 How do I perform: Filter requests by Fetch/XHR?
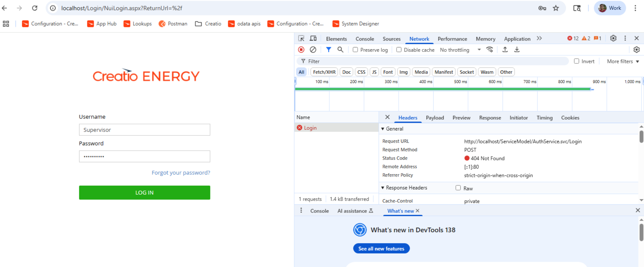click(x=324, y=72)
